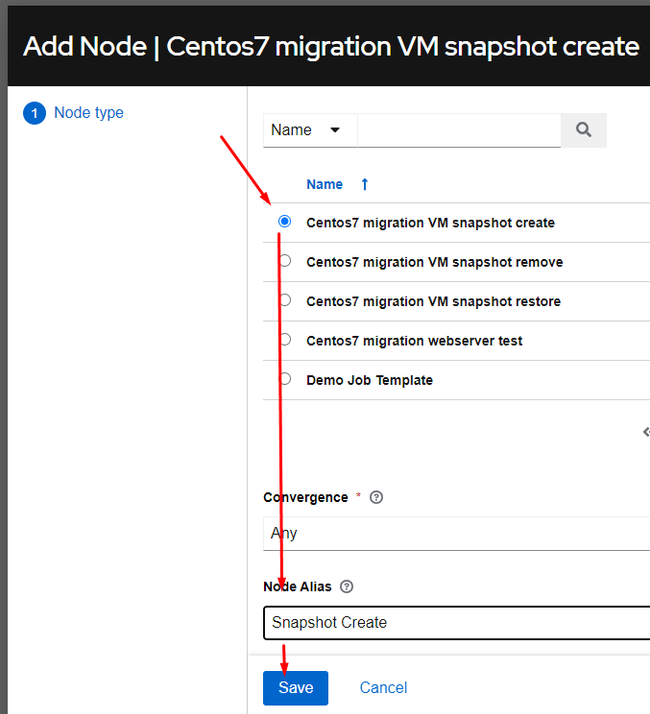
Task: Click the step 1 circle badge
Action: (34, 113)
